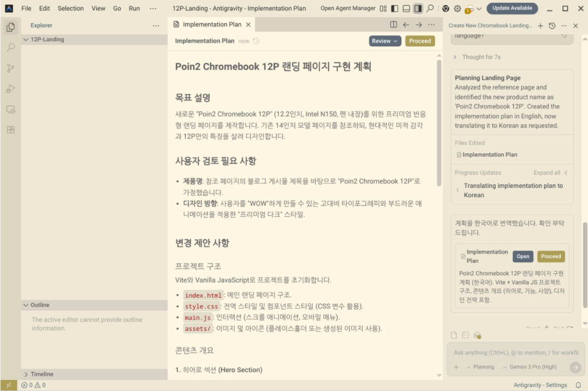The width and height of the screenshot is (588, 391).
Task: Open the Review dropdown
Action: (385, 41)
